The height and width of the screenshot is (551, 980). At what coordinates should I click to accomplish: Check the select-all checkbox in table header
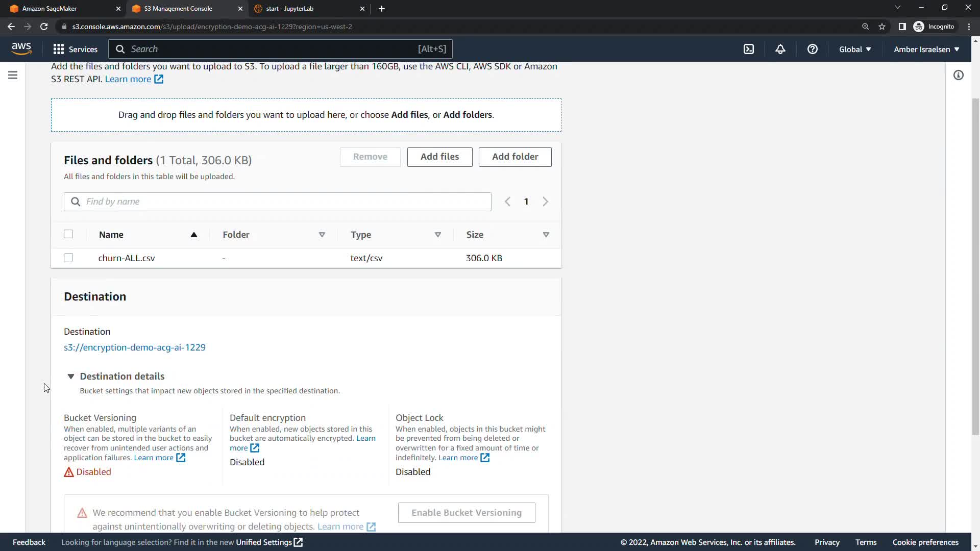tap(68, 234)
